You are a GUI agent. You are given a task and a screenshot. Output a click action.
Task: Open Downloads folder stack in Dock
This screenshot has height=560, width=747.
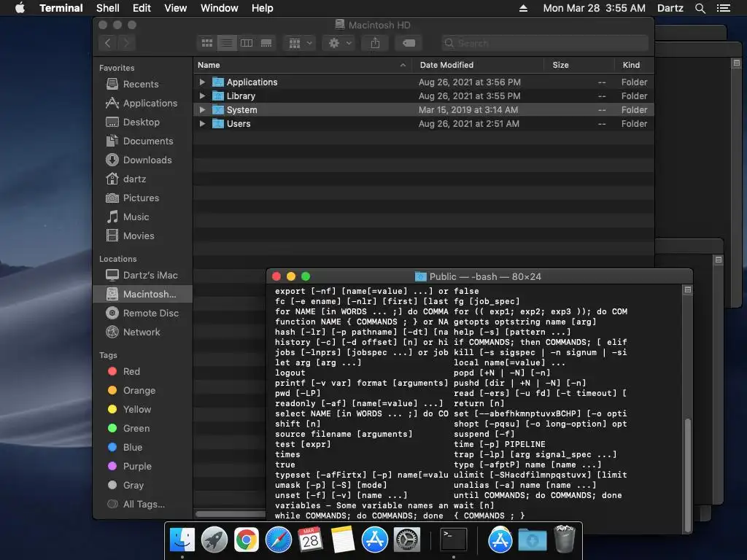pyautogui.click(x=532, y=540)
